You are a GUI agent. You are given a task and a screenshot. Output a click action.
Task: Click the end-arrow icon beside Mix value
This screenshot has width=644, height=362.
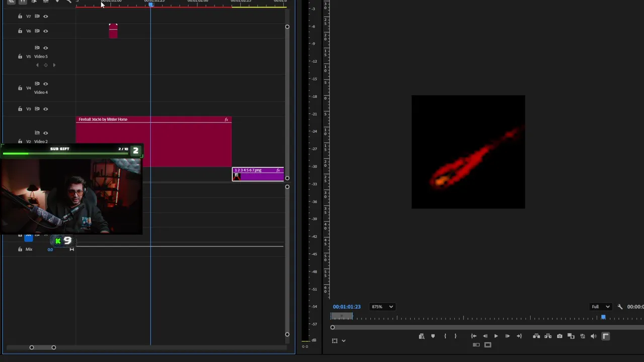[71, 249]
